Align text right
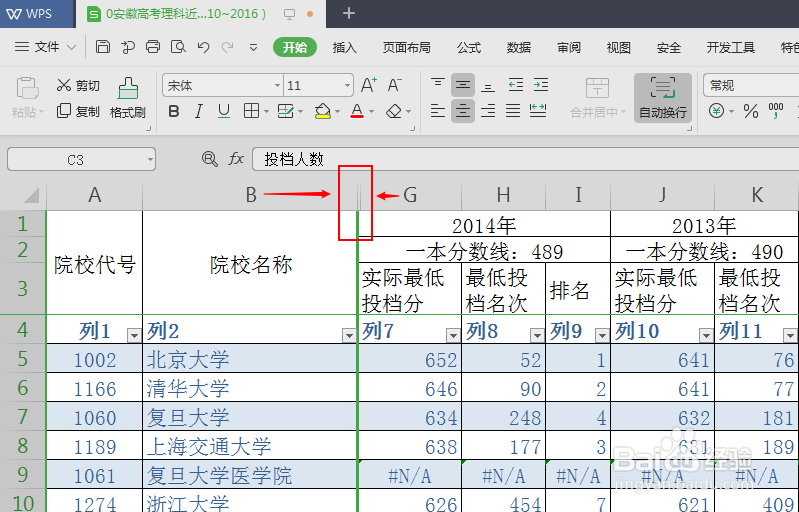The image size is (799, 512). (488, 111)
